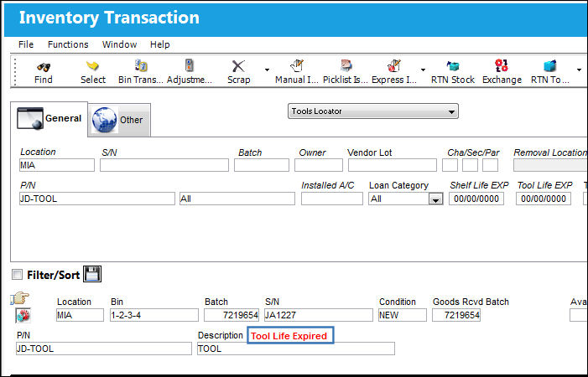
Task: Click the Location field containing MIA in the General tab
Action: [57, 165]
